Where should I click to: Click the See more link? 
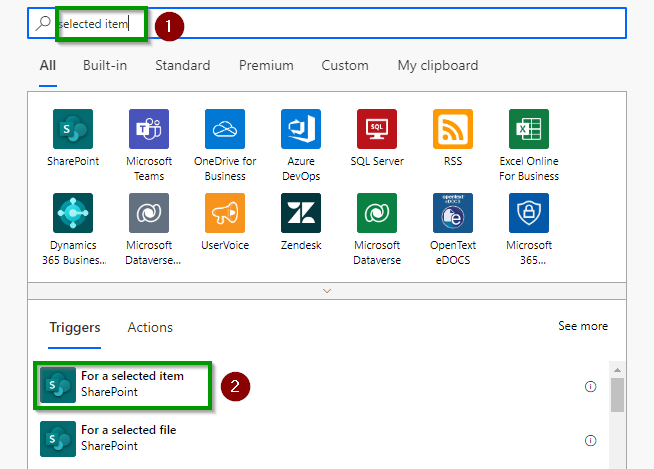[583, 326]
